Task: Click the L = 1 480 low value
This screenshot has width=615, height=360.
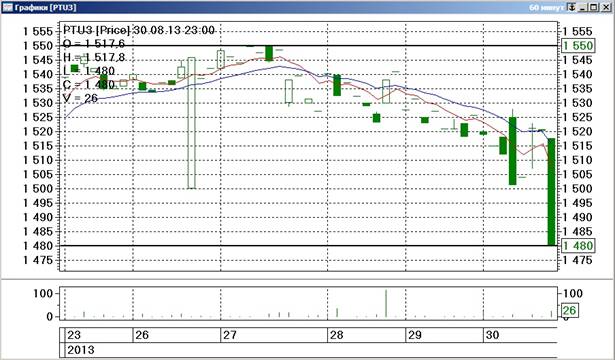Action: (89, 71)
